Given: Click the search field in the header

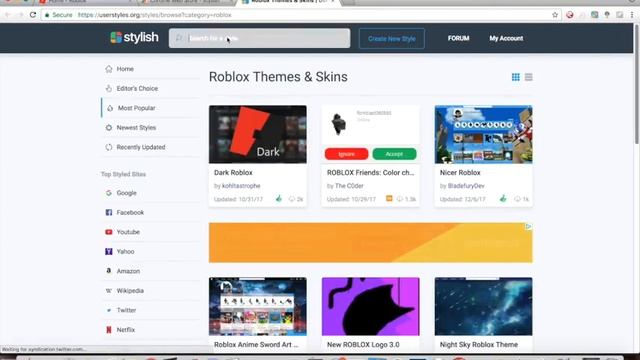Looking at the screenshot, I should tap(260, 38).
